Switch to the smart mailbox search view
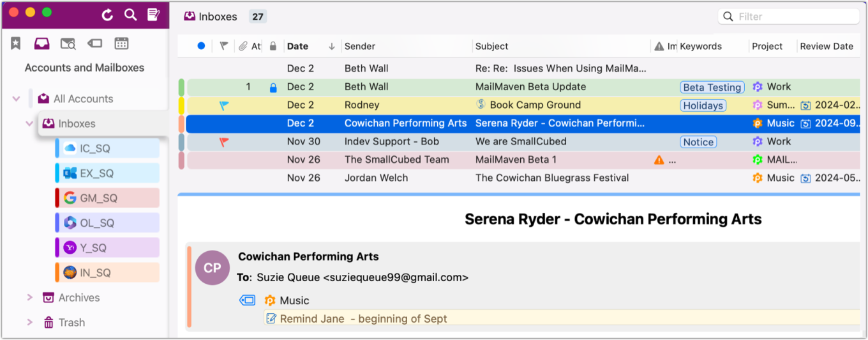868x340 pixels. (x=68, y=43)
